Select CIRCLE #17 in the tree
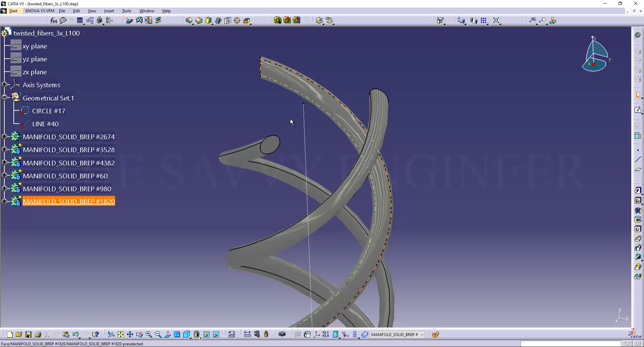Screen dimensions: 644x347 pyautogui.click(x=48, y=111)
